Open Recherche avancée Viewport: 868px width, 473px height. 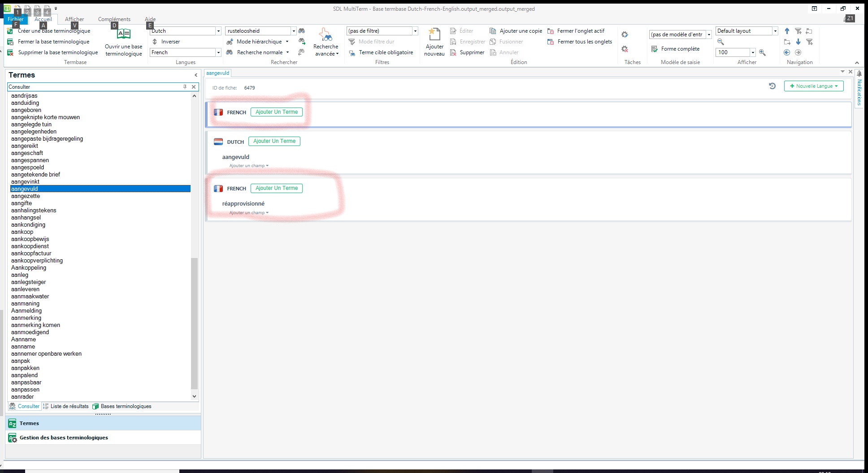[x=326, y=42]
